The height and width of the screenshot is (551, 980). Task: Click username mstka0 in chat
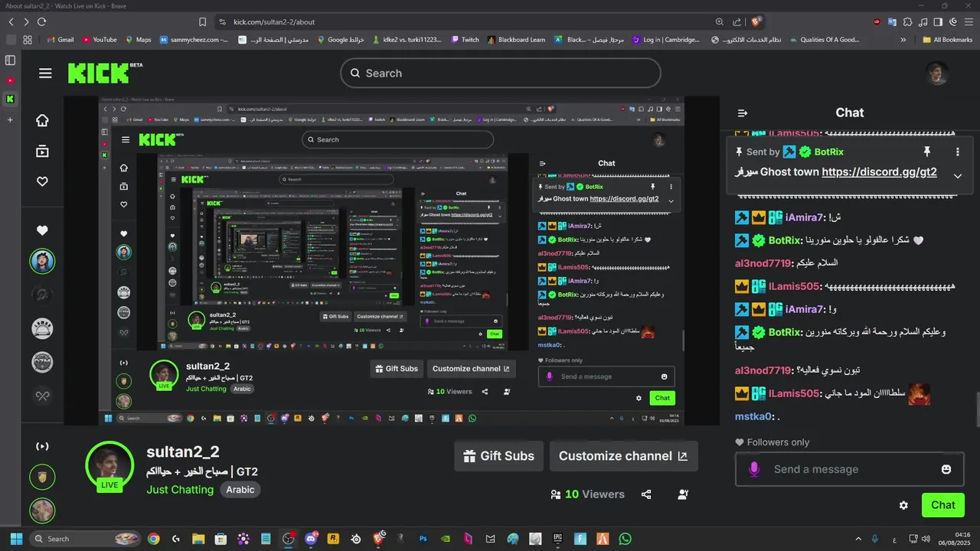click(753, 416)
